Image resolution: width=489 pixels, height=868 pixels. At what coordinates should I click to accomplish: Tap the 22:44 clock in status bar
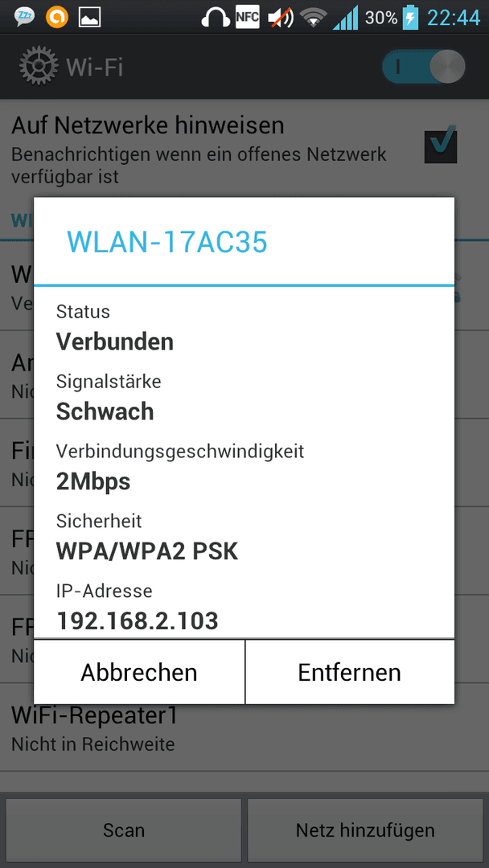(454, 18)
